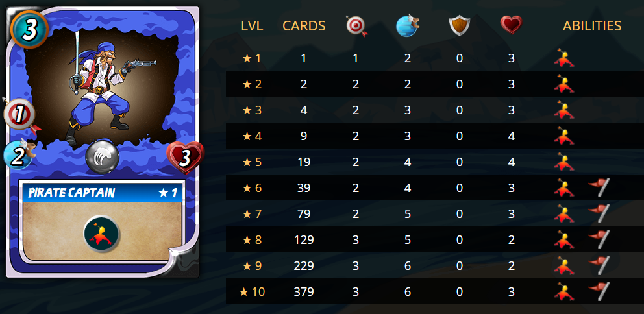Screen dimensions: 644x314
Task: Click the Pirate Captain name banner
Action: coord(103,193)
